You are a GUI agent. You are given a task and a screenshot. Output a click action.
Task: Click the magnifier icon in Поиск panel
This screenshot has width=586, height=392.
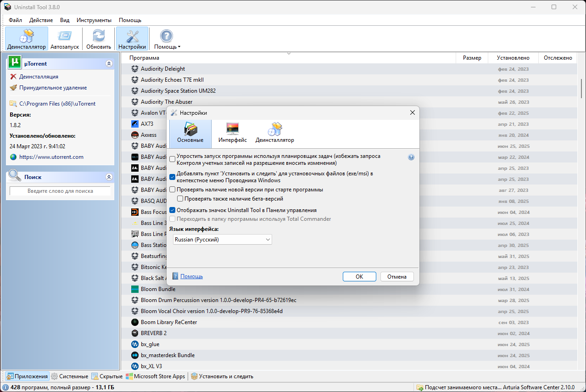tap(15, 176)
